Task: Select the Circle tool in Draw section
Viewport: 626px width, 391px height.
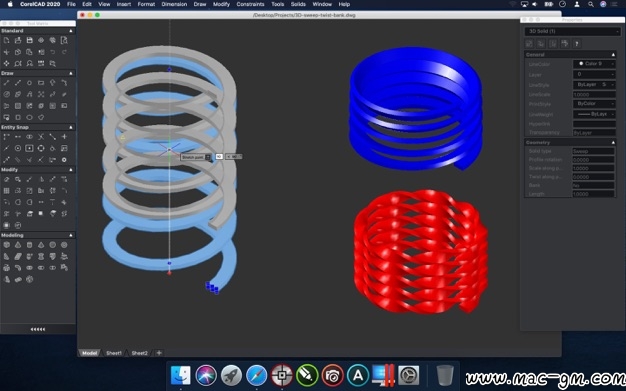Action: tap(30, 83)
